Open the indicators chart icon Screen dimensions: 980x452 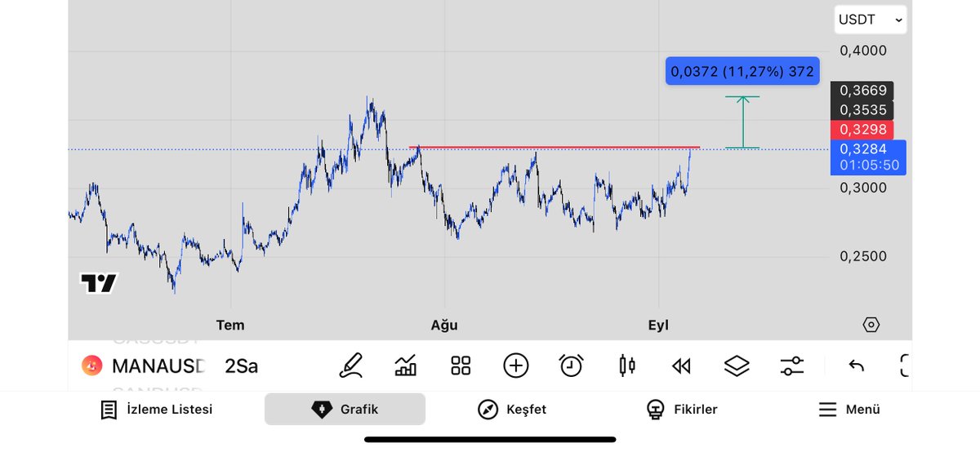coord(406,366)
